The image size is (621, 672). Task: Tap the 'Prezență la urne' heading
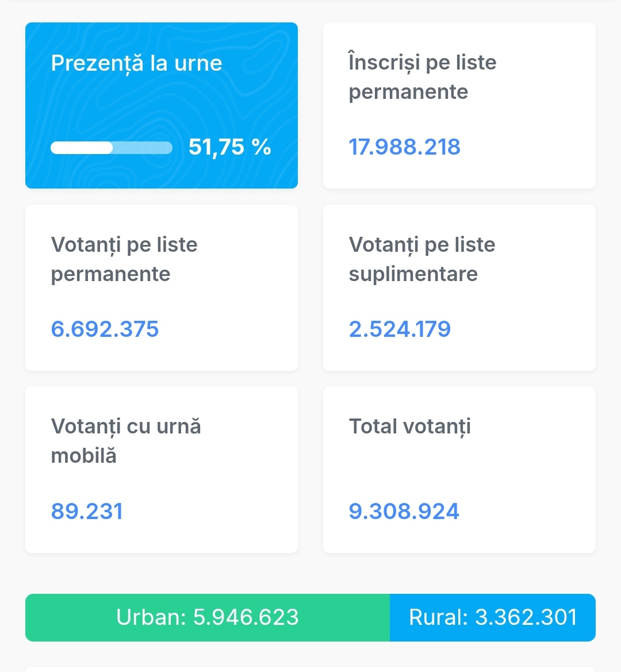[136, 63]
